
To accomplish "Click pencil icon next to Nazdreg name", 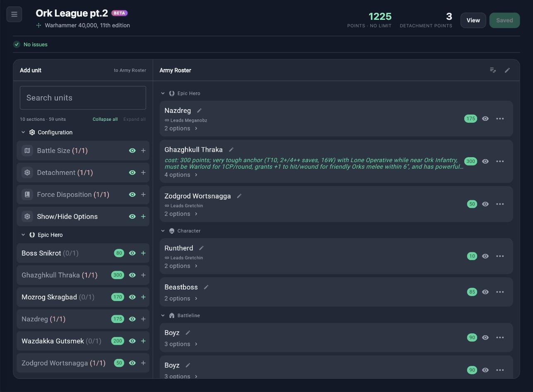I will pyautogui.click(x=199, y=110).
